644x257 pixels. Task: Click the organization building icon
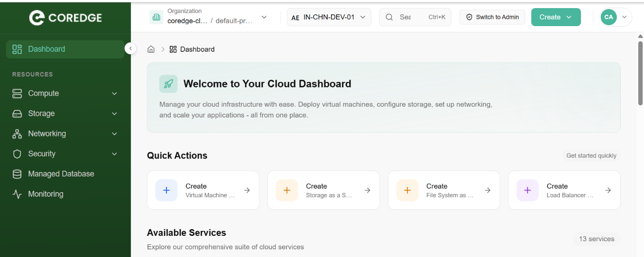pyautogui.click(x=156, y=18)
